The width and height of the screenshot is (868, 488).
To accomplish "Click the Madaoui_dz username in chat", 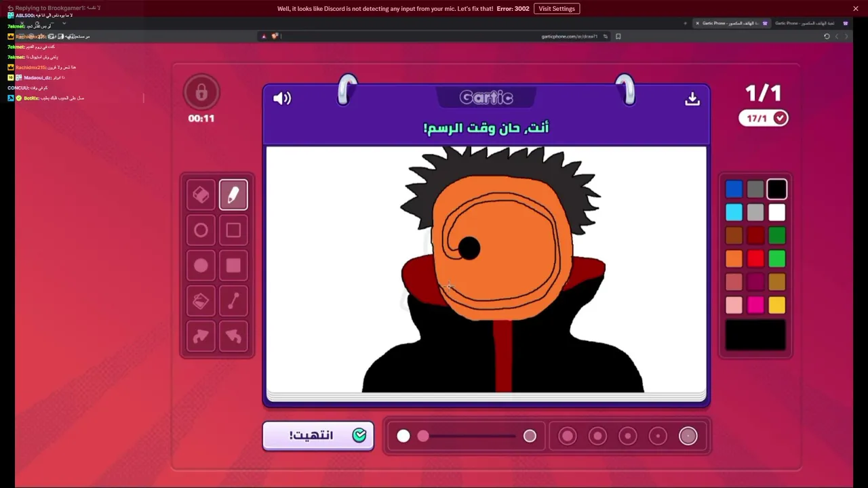I will point(37,78).
